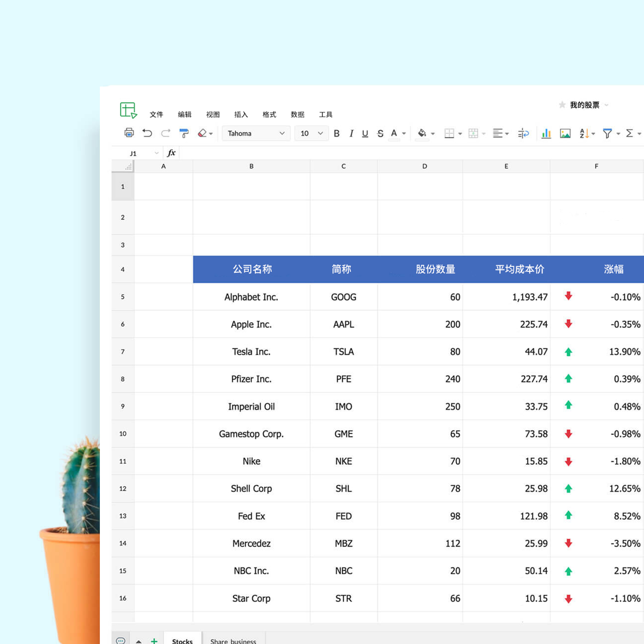This screenshot has height=644, width=644.
Task: Click the 我的股票 document title
Action: (x=584, y=105)
